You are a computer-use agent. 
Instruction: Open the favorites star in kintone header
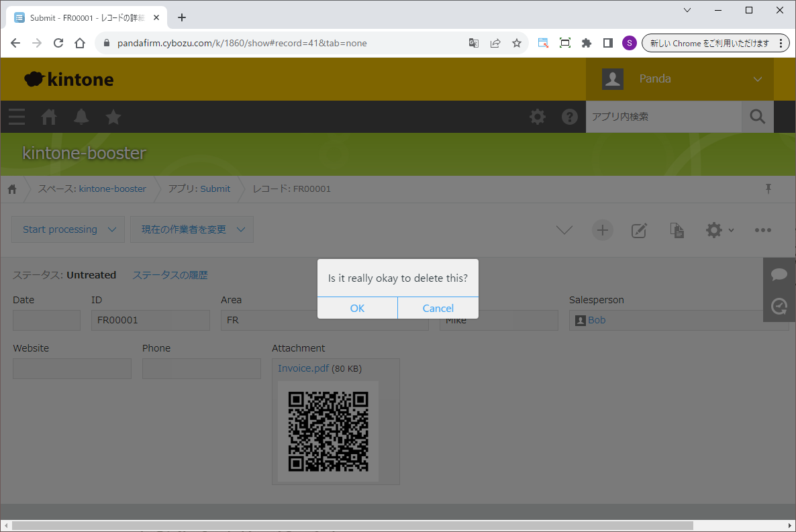[113, 117]
